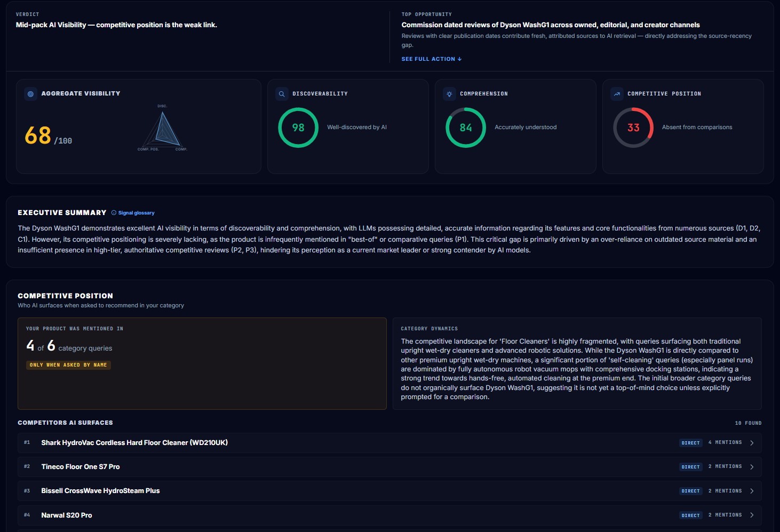Click the Competitive Position trend icon
Image resolution: width=780 pixels, height=532 pixels.
pyautogui.click(x=617, y=94)
